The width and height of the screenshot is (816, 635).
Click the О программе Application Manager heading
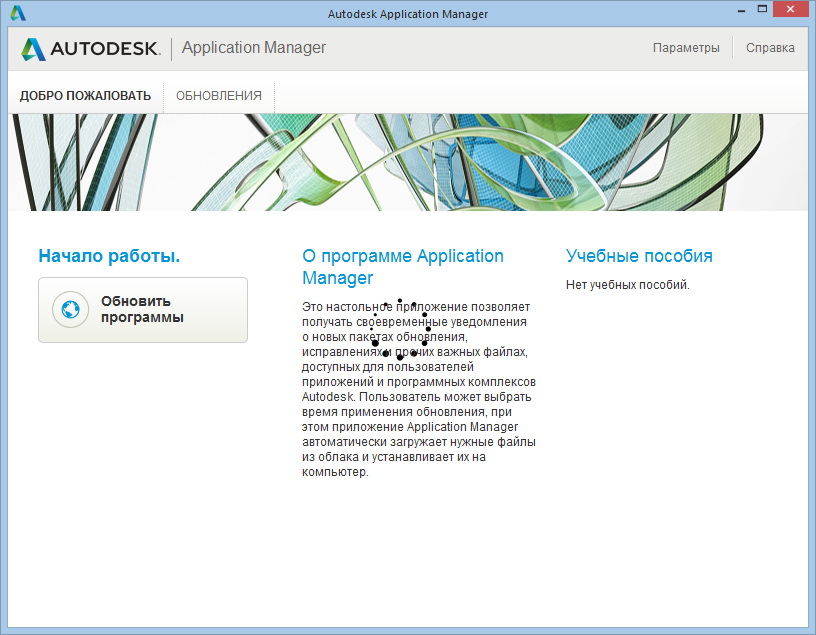[403, 266]
